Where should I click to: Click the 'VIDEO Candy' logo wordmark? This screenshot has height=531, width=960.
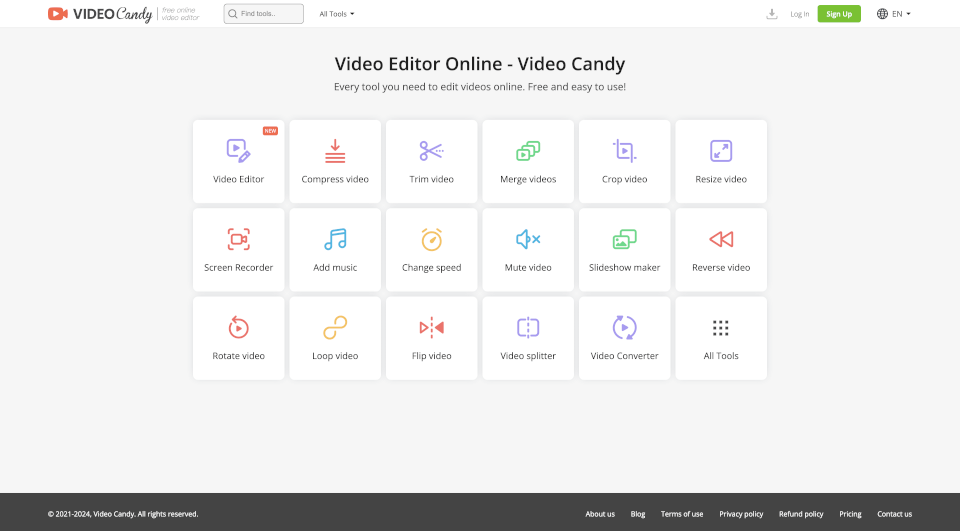pos(113,14)
